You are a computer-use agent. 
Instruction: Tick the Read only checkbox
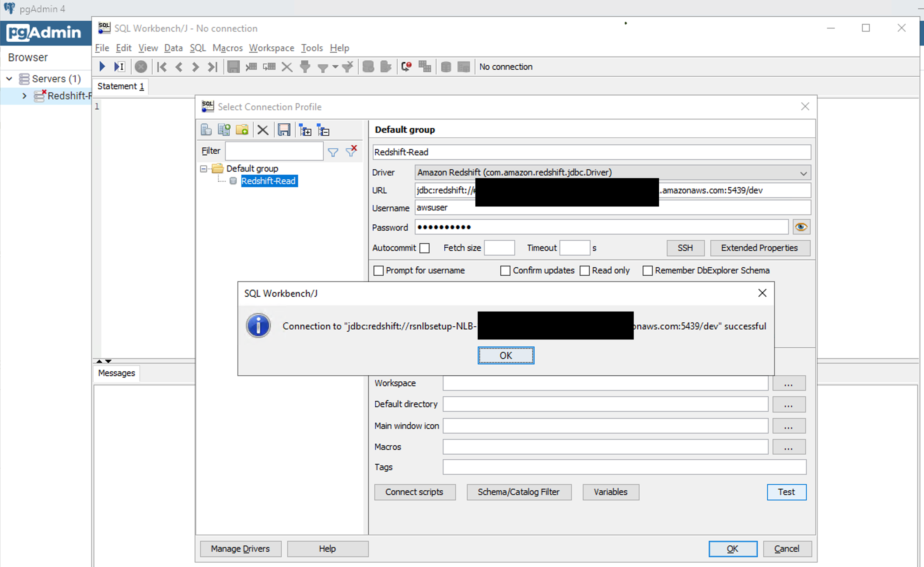(x=584, y=271)
